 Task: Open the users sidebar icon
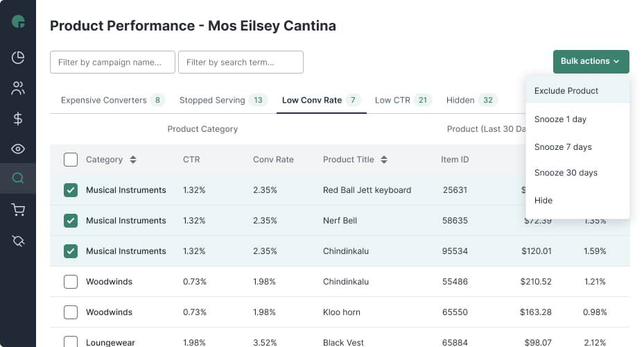(x=18, y=88)
